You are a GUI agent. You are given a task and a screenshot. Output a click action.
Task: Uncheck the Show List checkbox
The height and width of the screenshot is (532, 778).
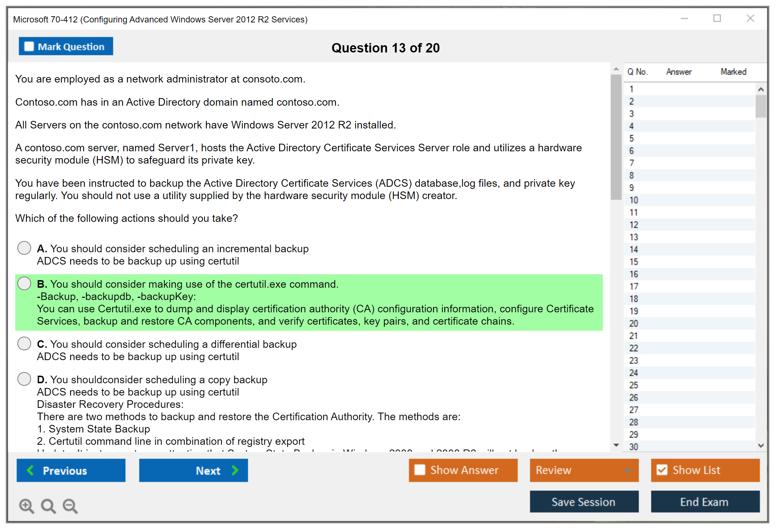tap(662, 470)
